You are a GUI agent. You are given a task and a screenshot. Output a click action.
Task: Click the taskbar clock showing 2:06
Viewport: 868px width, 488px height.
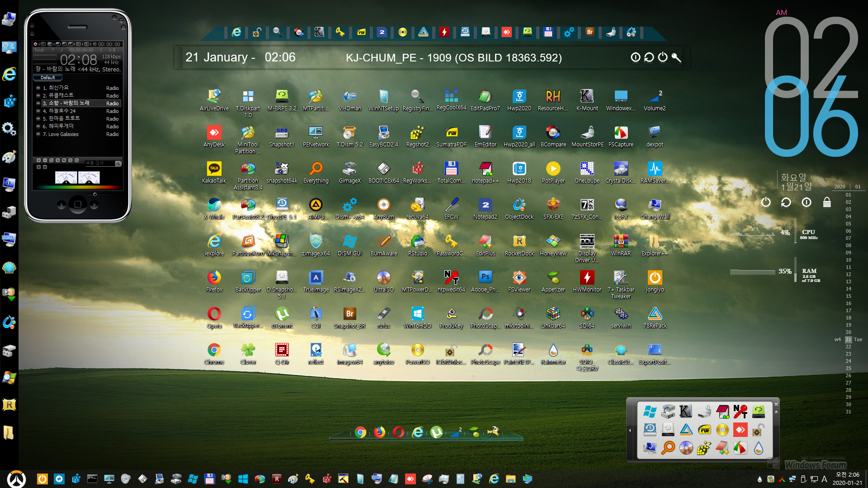tap(847, 479)
